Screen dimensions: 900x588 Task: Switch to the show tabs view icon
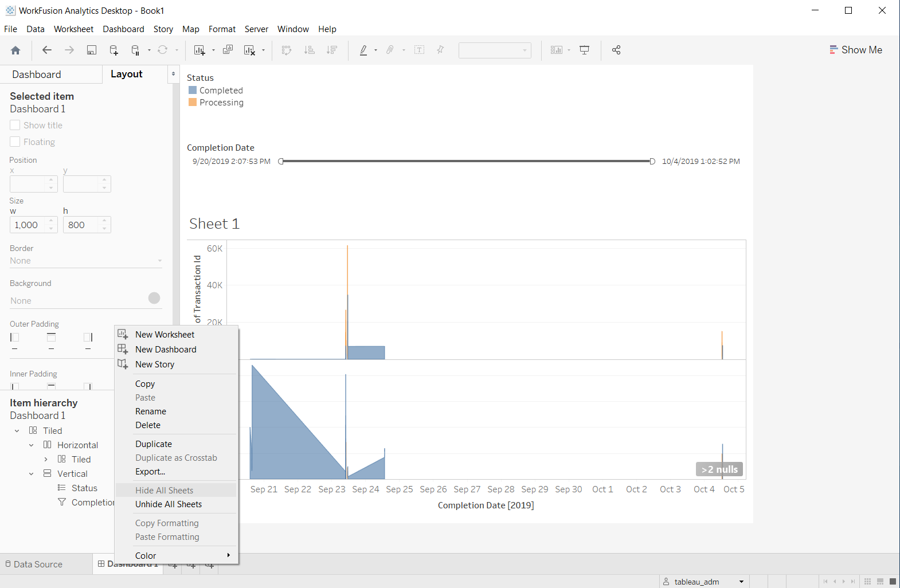click(893, 582)
